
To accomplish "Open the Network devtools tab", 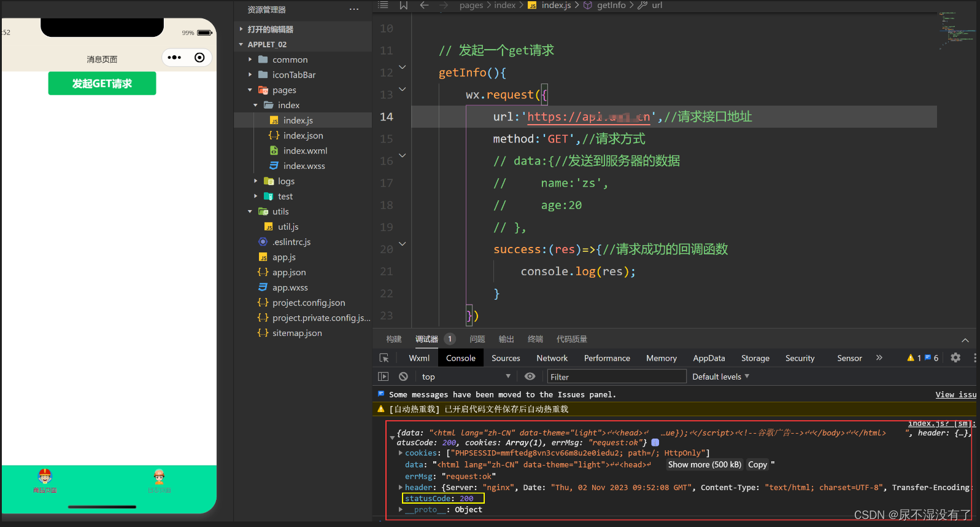I will (552, 358).
